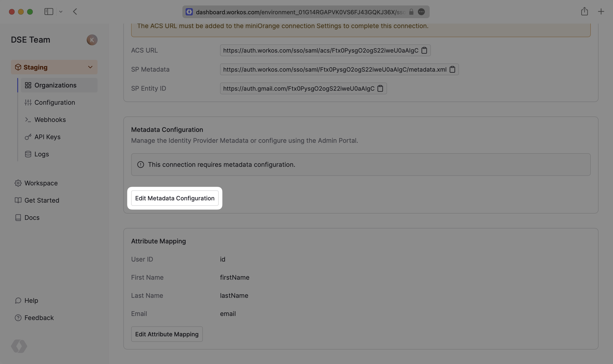Open sidebar options chevron in toolbar
Image resolution: width=613 pixels, height=364 pixels.
61,12
